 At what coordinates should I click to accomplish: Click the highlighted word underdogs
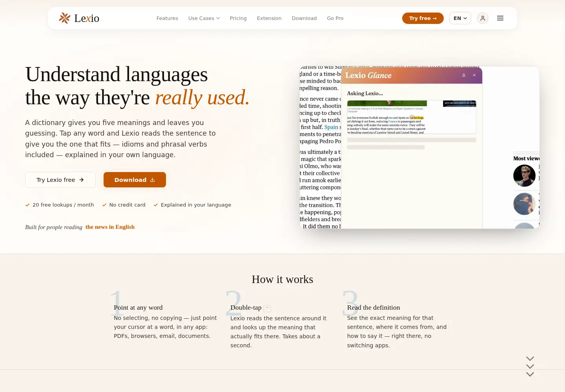(x=417, y=118)
